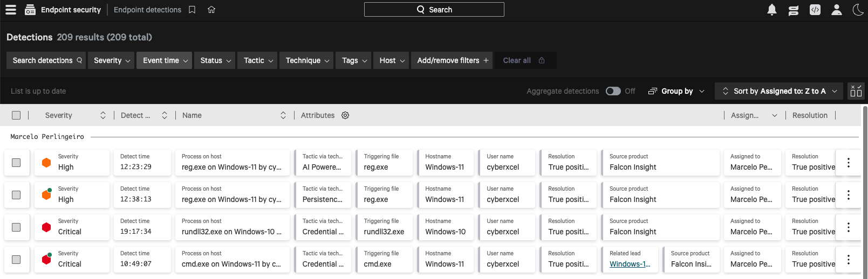Open the user account profile icon
868x279 pixels.
837,10
